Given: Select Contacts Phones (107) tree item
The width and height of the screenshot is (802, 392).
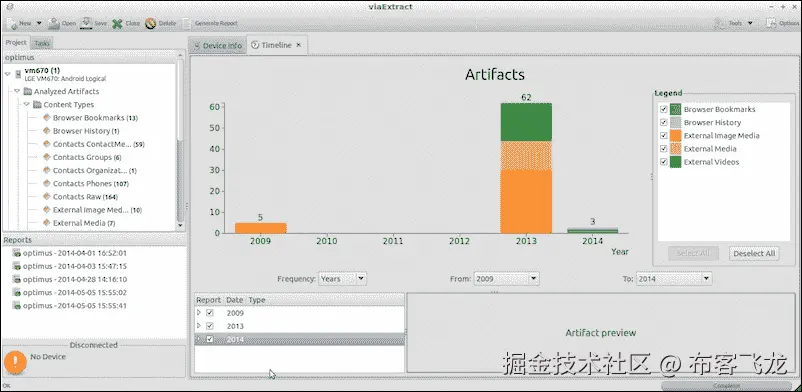Looking at the screenshot, I should (x=86, y=183).
